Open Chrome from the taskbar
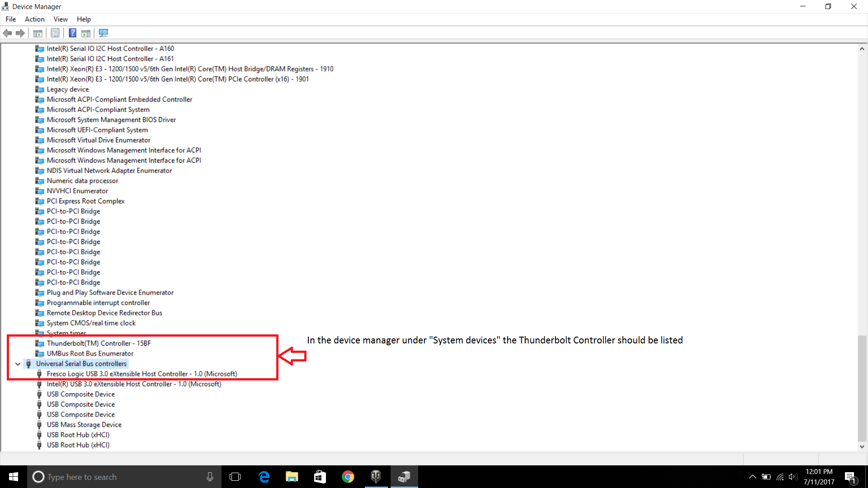This screenshot has height=488, width=868. 348,477
